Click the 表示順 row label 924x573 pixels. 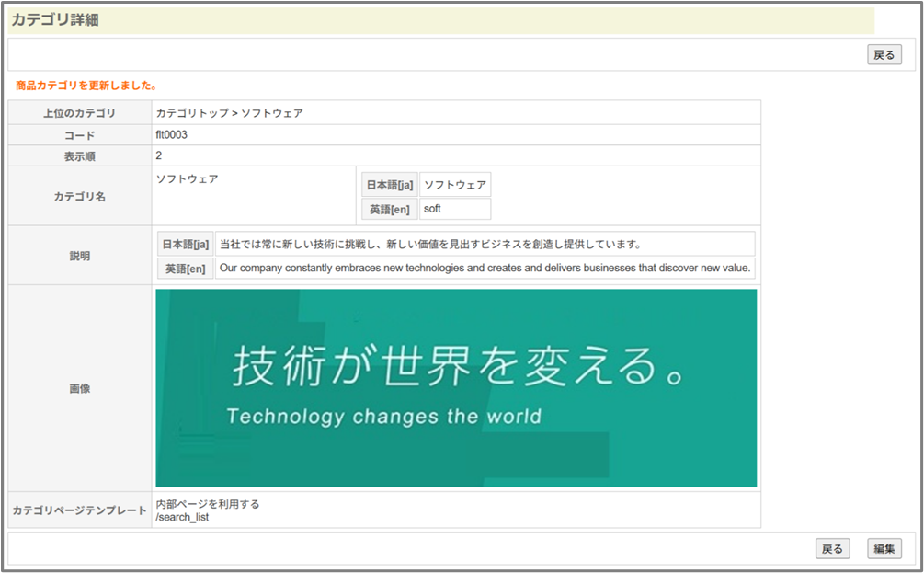[80, 155]
